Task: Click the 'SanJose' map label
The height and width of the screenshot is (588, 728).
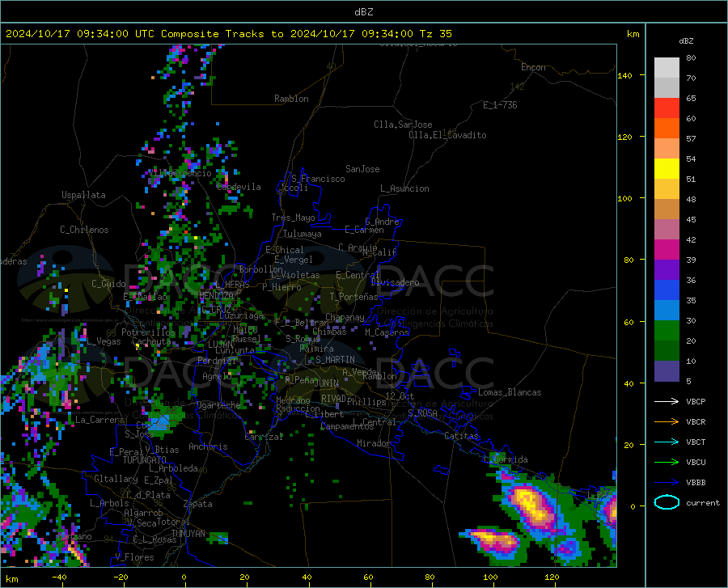Action: tap(362, 169)
